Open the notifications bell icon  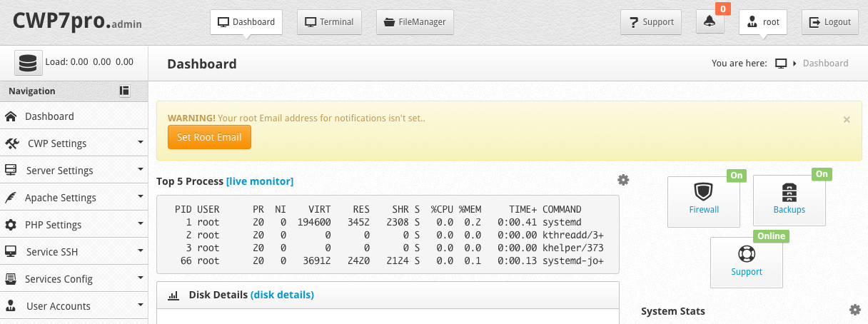[710, 22]
